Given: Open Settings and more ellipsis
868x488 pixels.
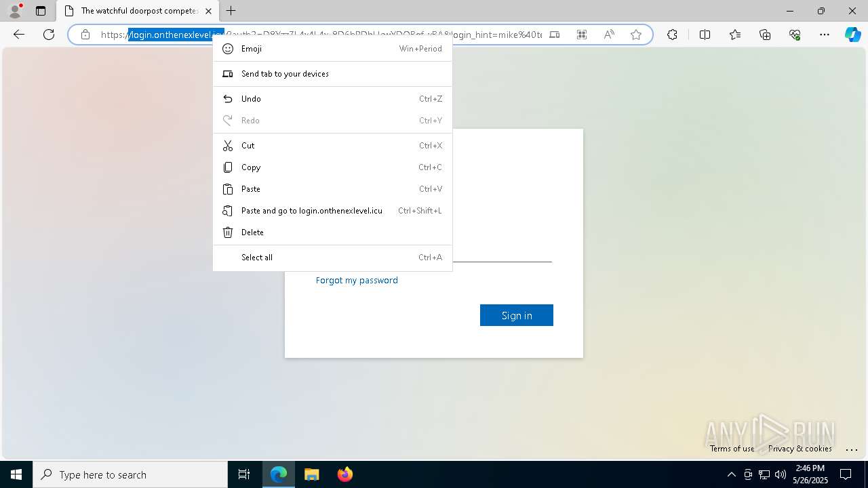Looking at the screenshot, I should (825, 35).
